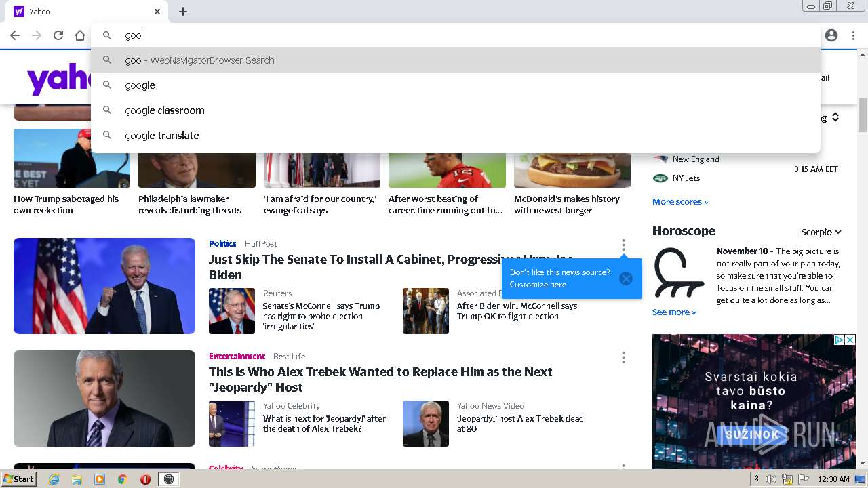Image resolution: width=868 pixels, height=488 pixels.
Task: Open 'Jeopardy host Alex Trebek dead at 80'
Action: coord(520,424)
